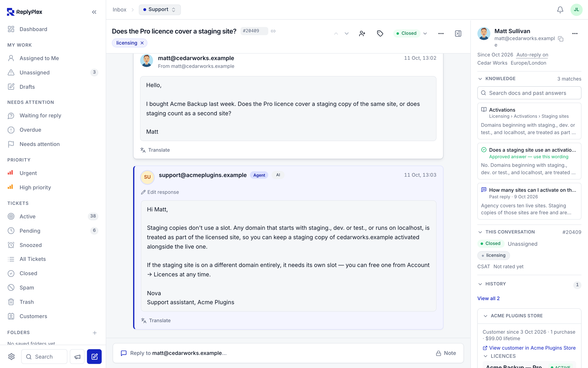Search docs and past answers field
The image size is (588, 368).
click(529, 93)
